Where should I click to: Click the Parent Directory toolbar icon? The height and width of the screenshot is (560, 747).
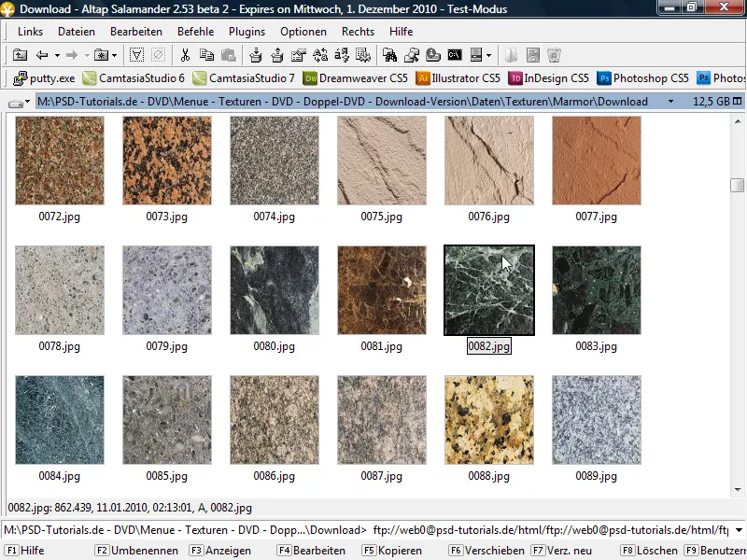[20, 55]
